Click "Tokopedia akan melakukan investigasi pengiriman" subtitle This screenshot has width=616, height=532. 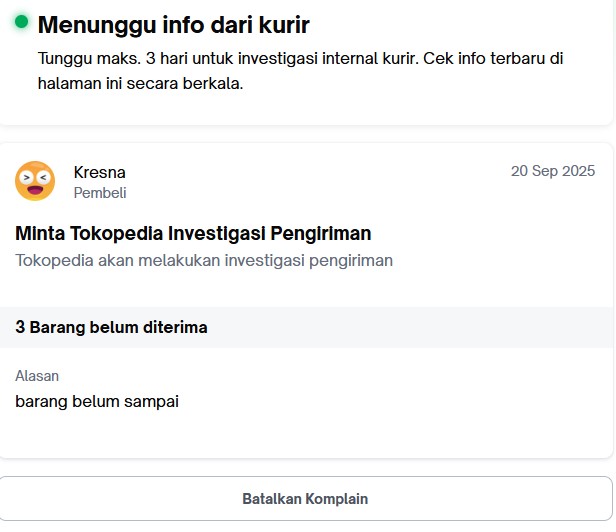[x=204, y=260]
